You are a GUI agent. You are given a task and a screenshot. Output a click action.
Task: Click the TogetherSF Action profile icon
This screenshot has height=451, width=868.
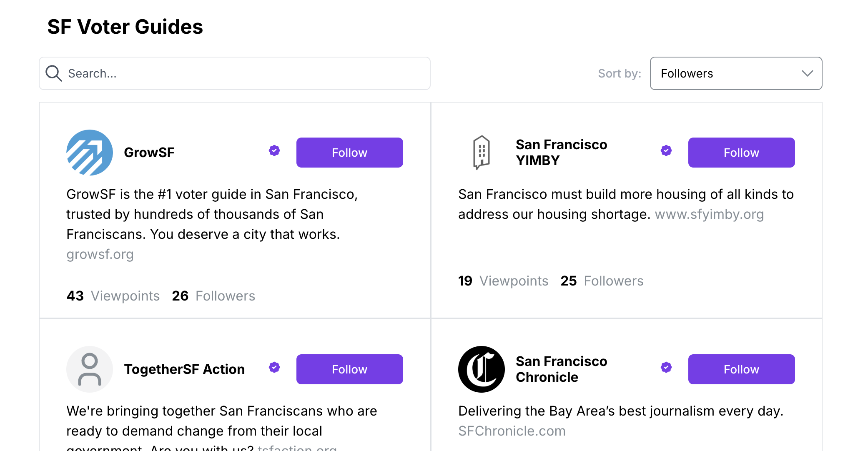click(x=88, y=369)
